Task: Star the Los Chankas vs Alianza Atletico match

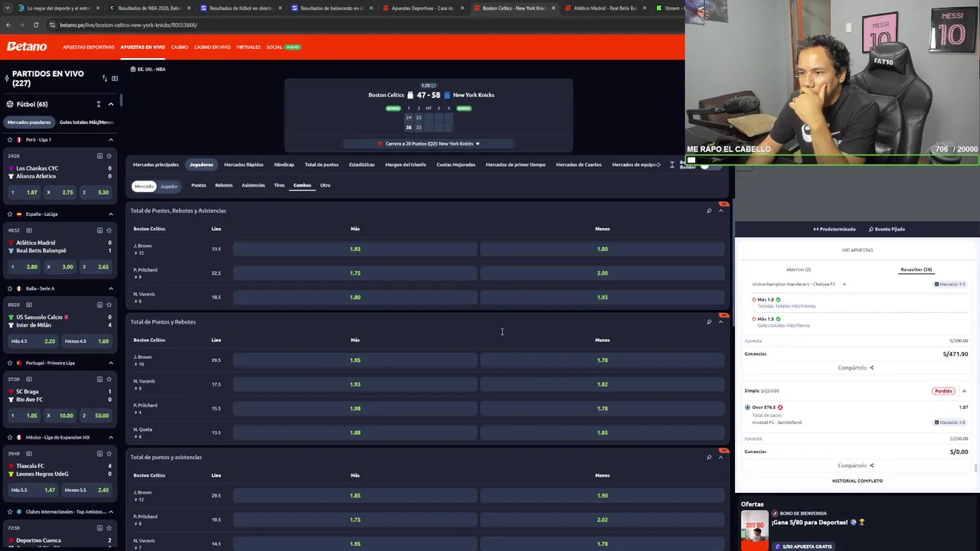Action: pyautogui.click(x=110, y=156)
